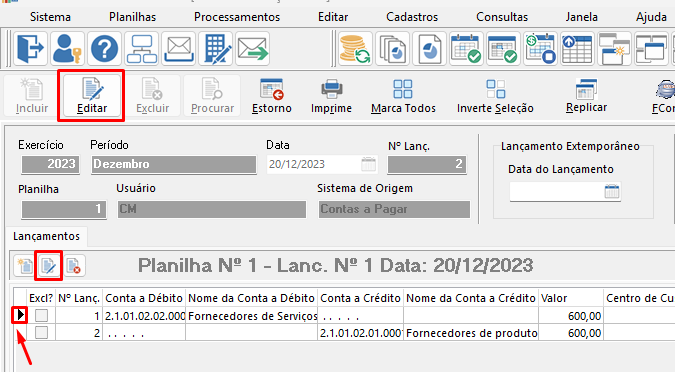Click the grayed Excluir button

(x=152, y=96)
